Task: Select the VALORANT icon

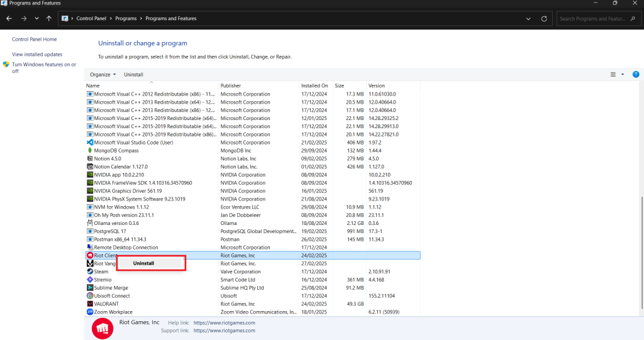Action: 90,304
